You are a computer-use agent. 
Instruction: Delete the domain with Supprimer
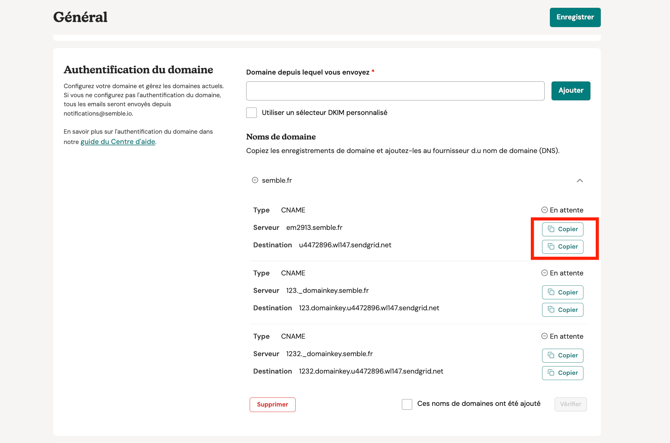pyautogui.click(x=272, y=405)
